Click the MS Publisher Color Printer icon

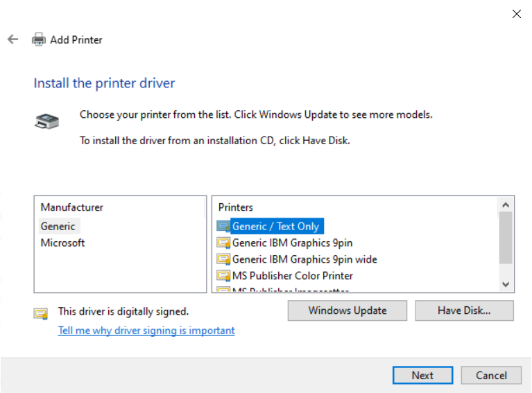tap(223, 276)
